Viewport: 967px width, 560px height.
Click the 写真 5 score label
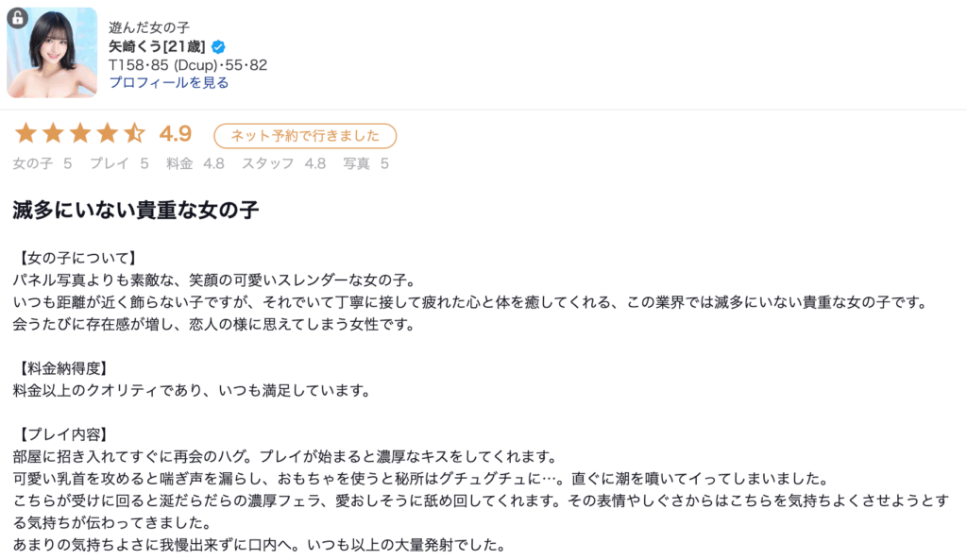coord(365,163)
